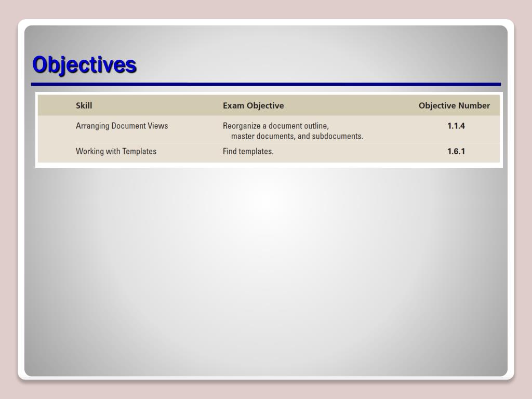Select the Exam Objective column header
The height and width of the screenshot is (399, 532).
click(253, 105)
